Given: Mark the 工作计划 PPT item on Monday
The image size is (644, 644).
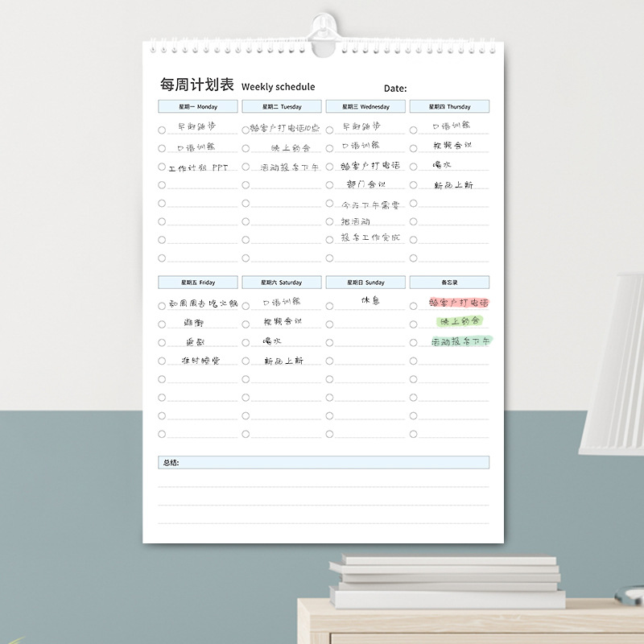Looking at the screenshot, I should [x=162, y=166].
